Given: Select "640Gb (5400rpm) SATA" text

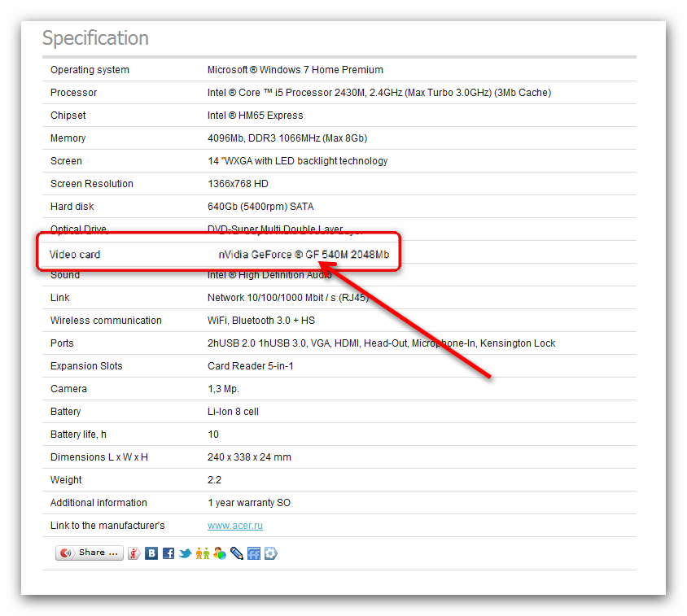Looking at the screenshot, I should [260, 207].
